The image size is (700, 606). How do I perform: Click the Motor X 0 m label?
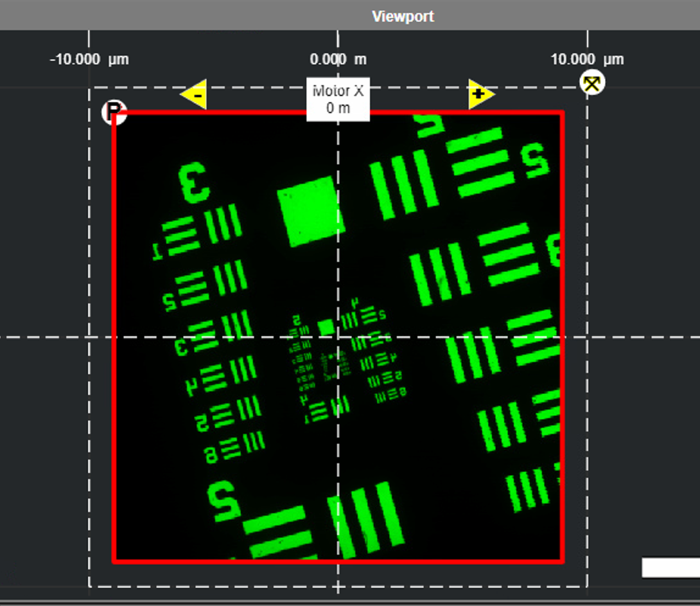pos(338,100)
